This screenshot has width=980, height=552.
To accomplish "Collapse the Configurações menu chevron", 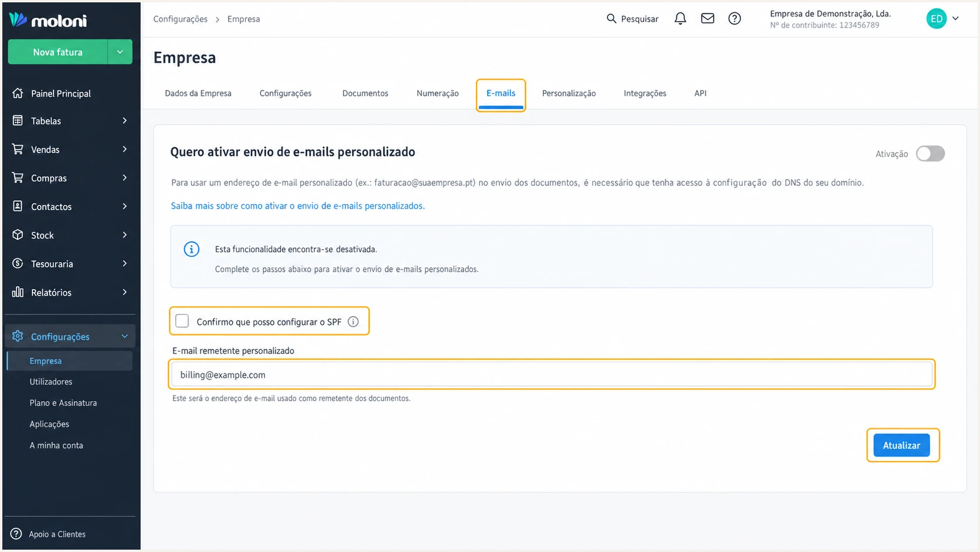I will click(124, 336).
